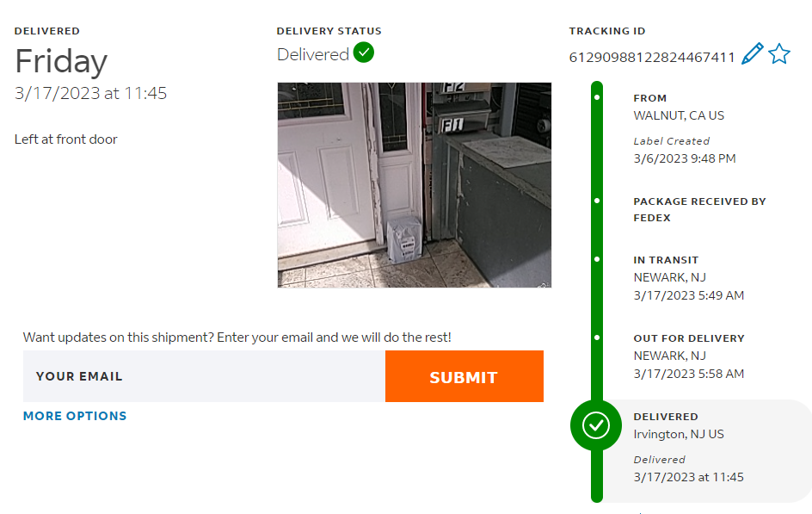Open the doorstep delivery photo

414,184
